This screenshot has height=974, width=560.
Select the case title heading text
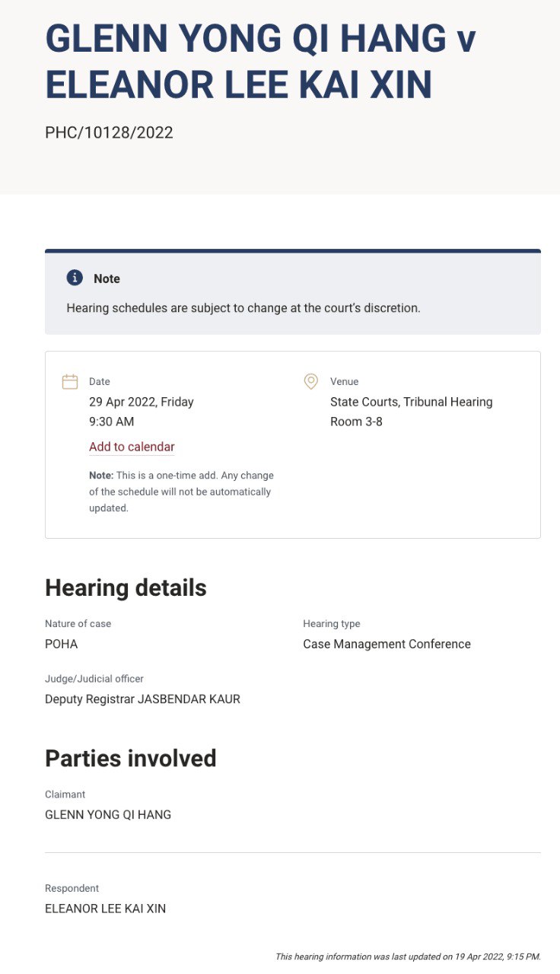(x=261, y=62)
